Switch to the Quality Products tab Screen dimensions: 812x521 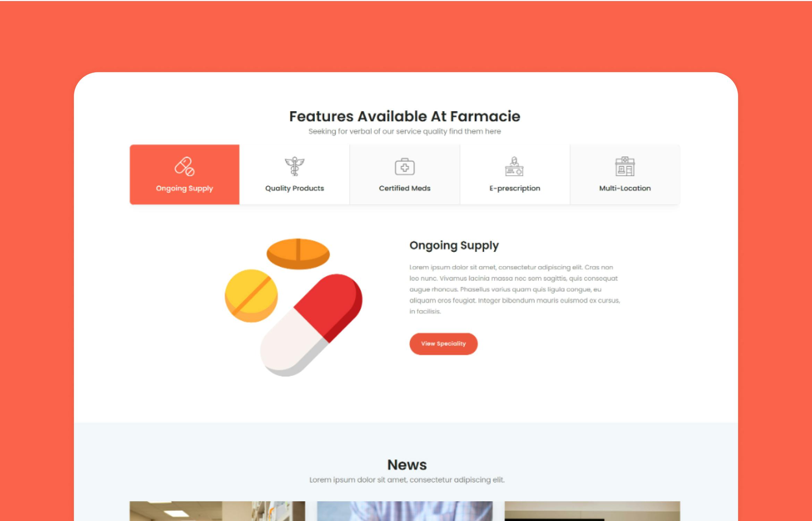tap(295, 175)
